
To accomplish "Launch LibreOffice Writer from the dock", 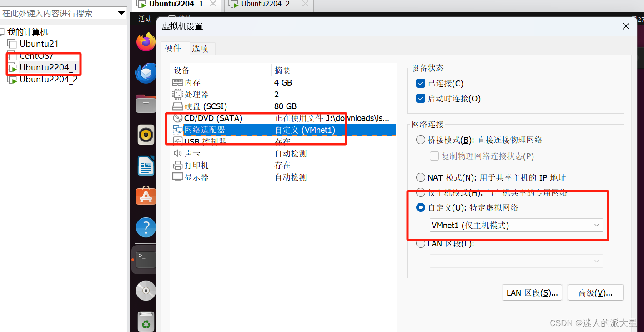I will pyautogui.click(x=146, y=166).
